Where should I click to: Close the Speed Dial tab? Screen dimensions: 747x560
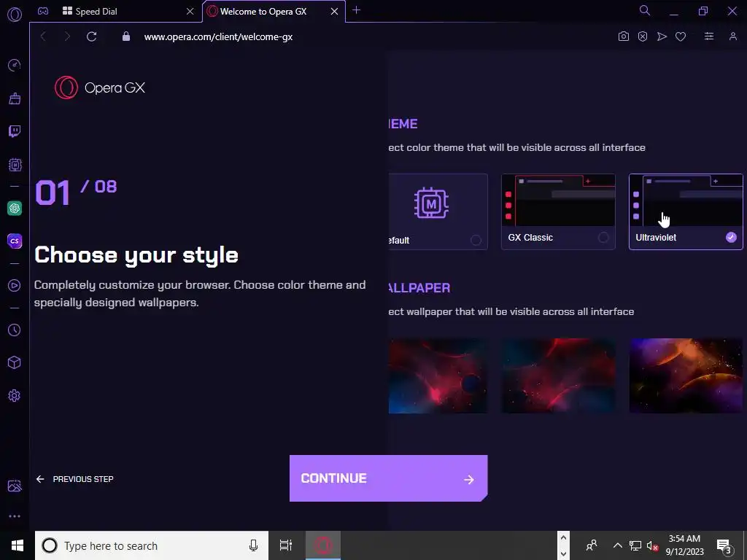click(x=190, y=12)
